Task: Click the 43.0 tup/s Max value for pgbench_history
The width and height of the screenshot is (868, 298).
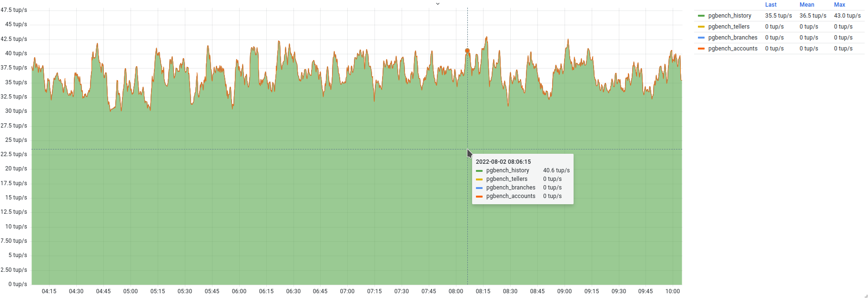Action: [x=847, y=16]
